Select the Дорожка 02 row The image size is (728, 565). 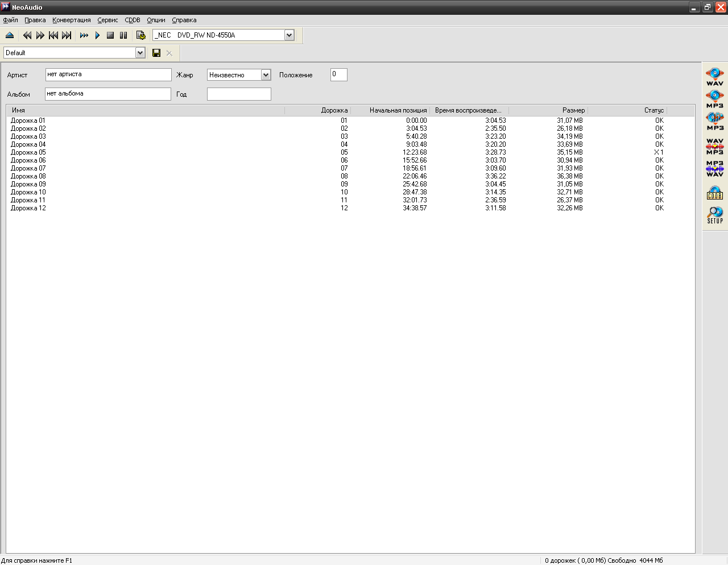coord(350,128)
